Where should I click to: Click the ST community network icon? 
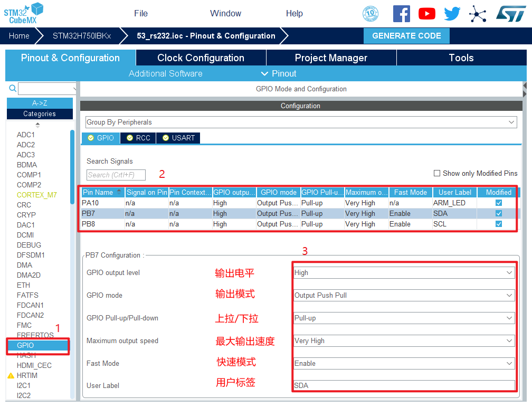coord(478,14)
